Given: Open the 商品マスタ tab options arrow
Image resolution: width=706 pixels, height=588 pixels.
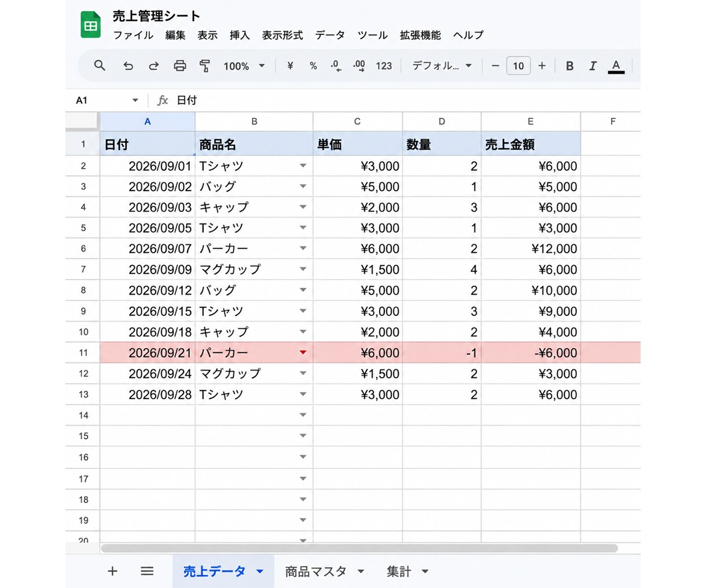Looking at the screenshot, I should 361,572.
